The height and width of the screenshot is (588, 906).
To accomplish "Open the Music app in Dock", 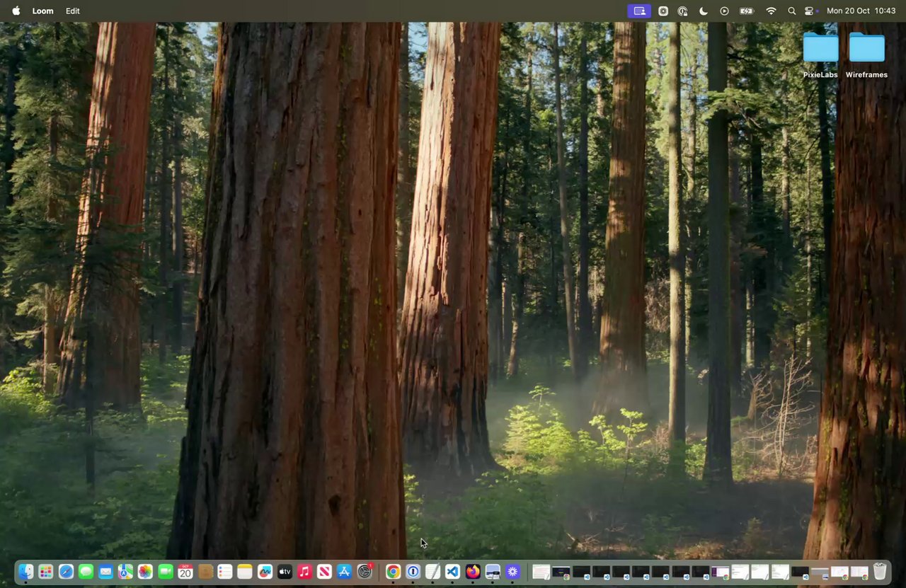I will tap(304, 572).
